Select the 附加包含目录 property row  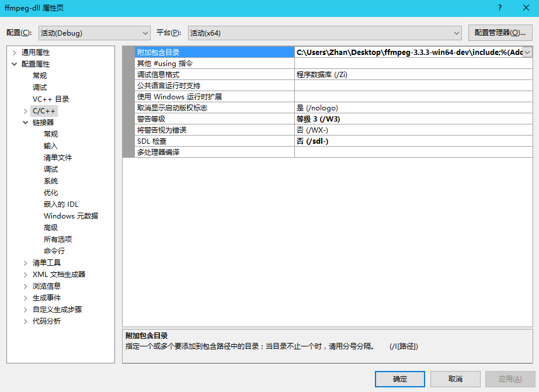coord(214,52)
